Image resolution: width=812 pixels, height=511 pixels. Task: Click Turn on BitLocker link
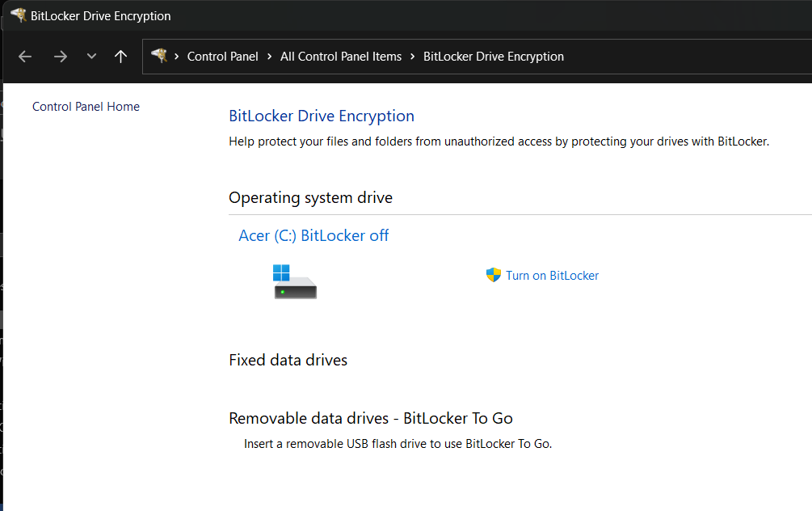(552, 275)
